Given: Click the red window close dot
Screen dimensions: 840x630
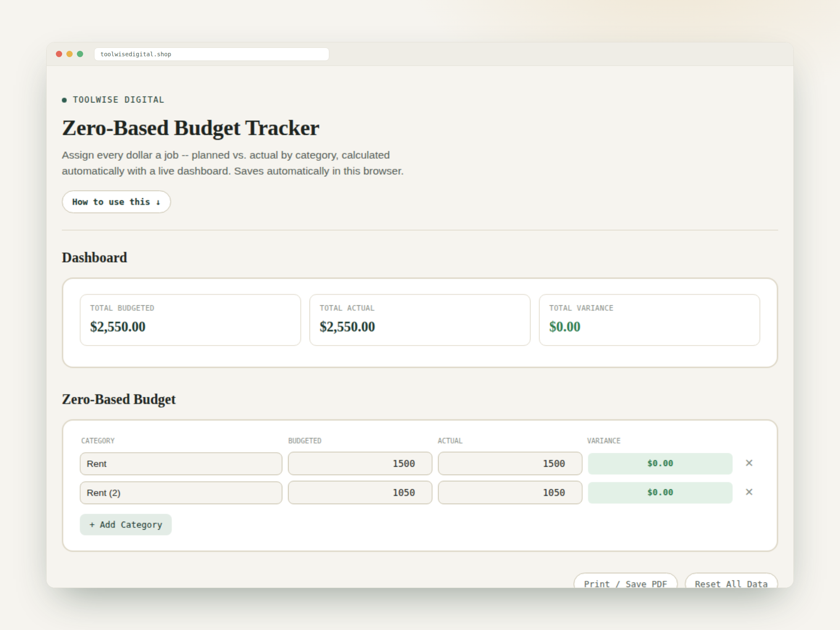Looking at the screenshot, I should (59, 54).
